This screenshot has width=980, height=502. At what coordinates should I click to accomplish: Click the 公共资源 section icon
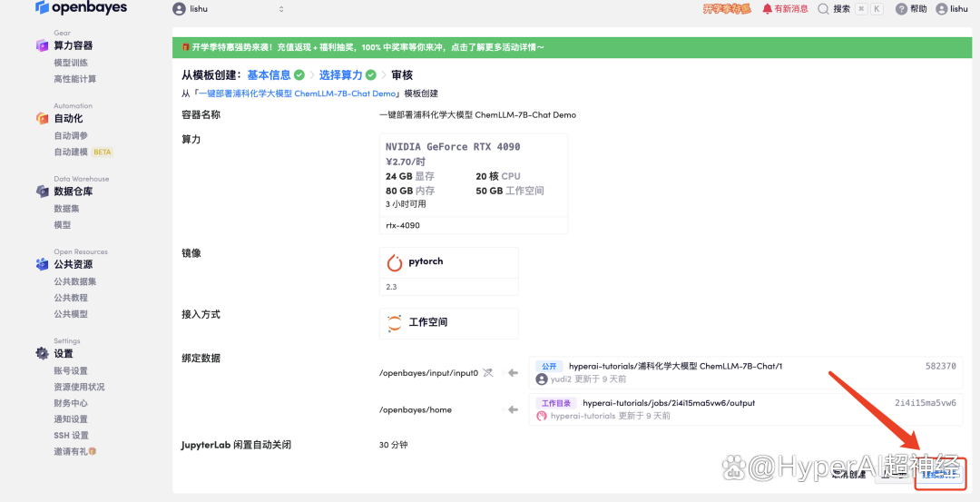[42, 264]
